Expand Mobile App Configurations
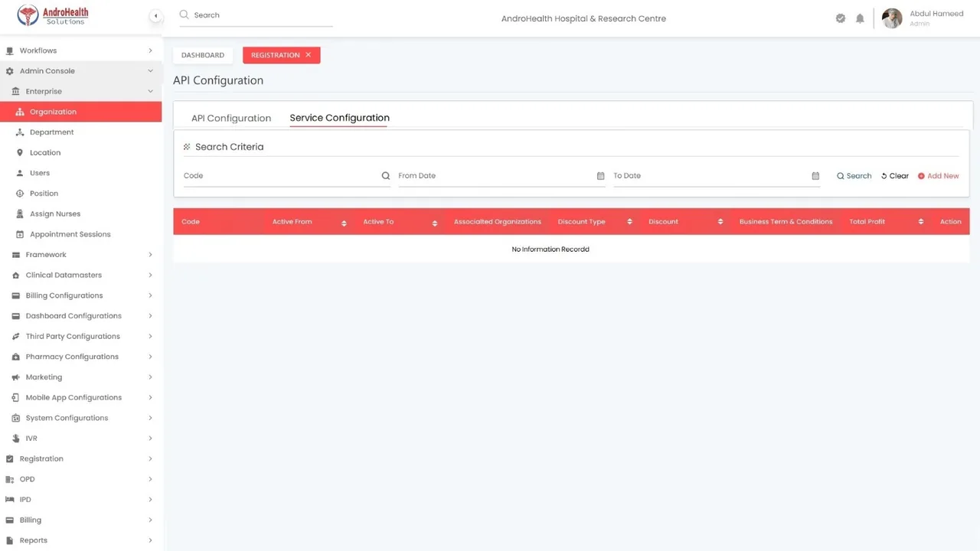Screen dimensions: 980x551 (150, 398)
